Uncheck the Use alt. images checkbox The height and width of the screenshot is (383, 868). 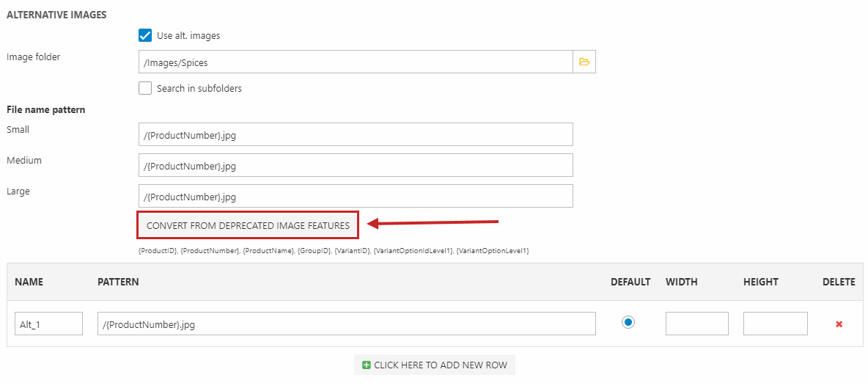[x=145, y=35]
